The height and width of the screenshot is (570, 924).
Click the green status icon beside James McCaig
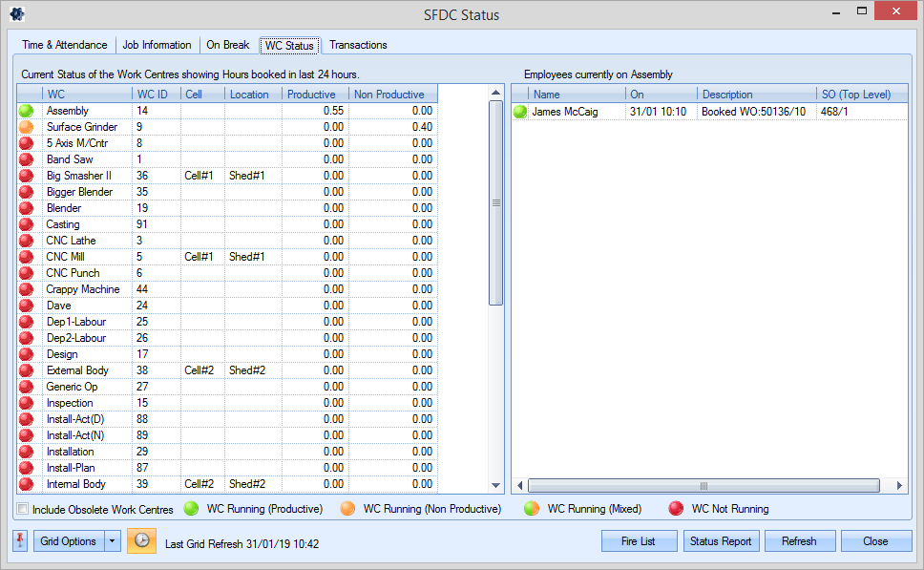520,111
